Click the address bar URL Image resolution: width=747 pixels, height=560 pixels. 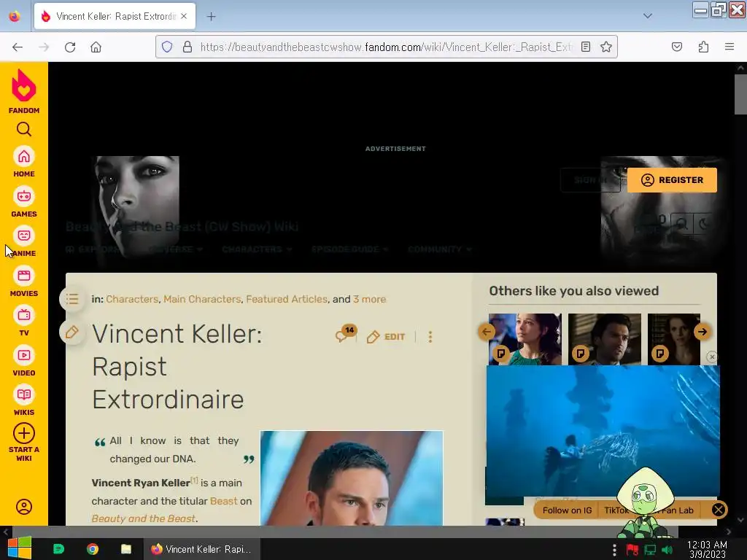click(386, 47)
